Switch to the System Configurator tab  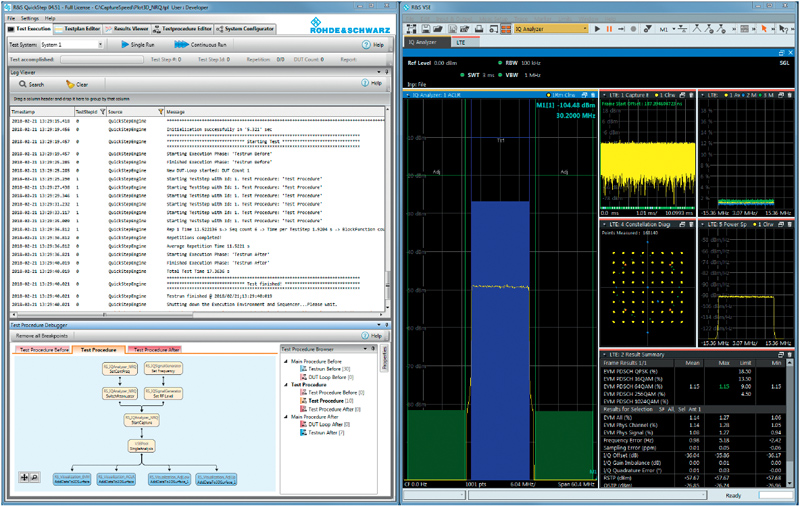pyautogui.click(x=245, y=29)
